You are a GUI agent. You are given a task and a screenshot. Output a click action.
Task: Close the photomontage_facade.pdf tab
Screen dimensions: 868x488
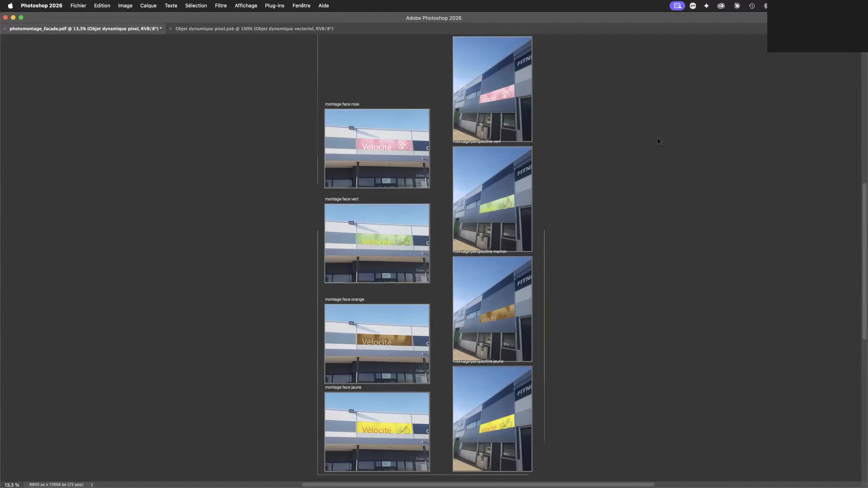[5, 29]
